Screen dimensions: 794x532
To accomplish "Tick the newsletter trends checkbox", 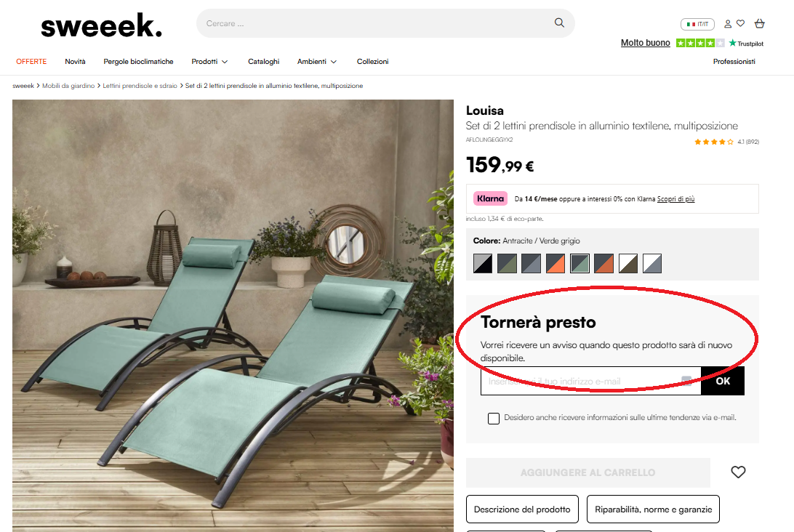I will pyautogui.click(x=493, y=418).
